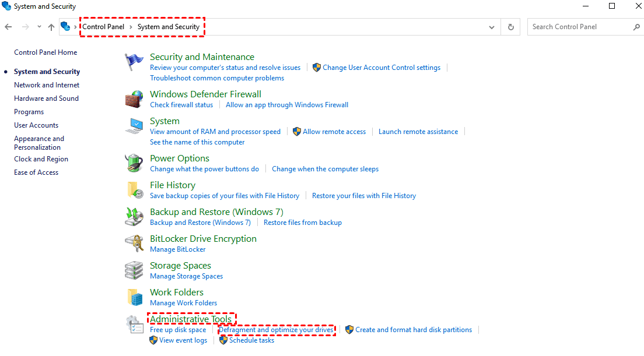Screen dimensions: 644x356
Task: Open the recent locations dropdown arrow
Action: (39, 27)
